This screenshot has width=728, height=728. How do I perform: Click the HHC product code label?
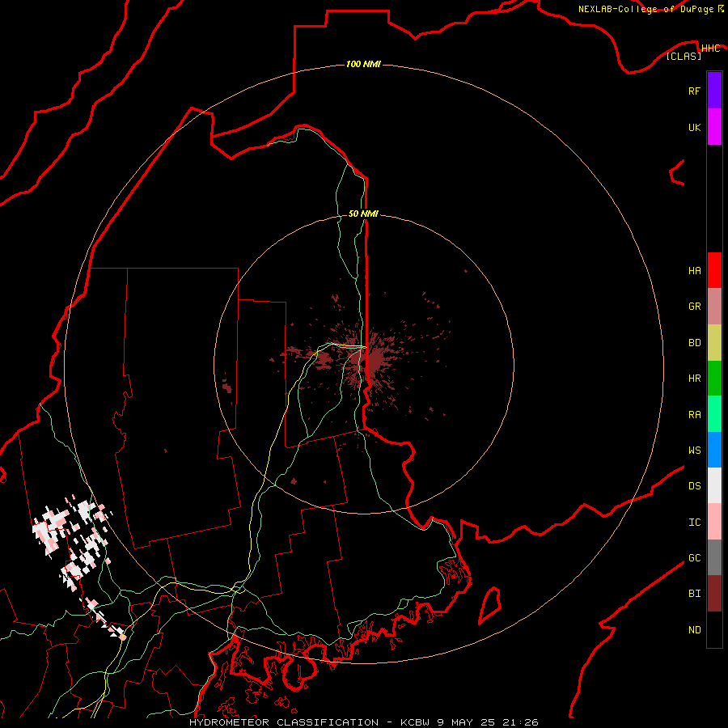tap(710, 49)
